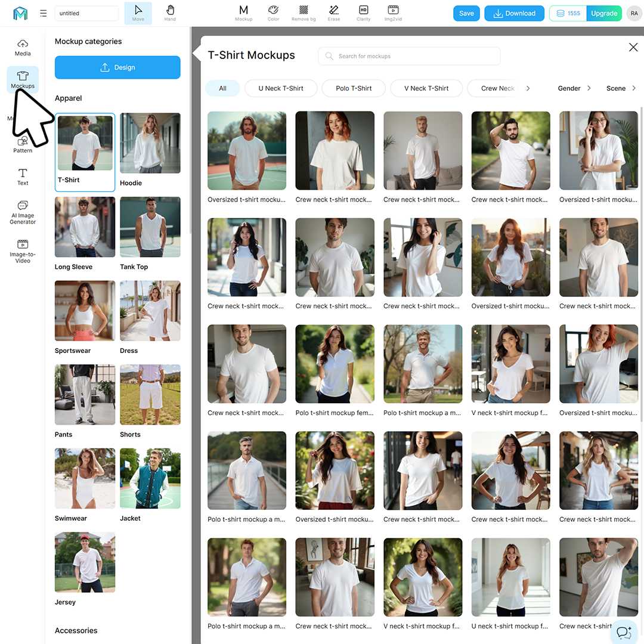Choose the Hoodie category thumbnail

coord(150,143)
